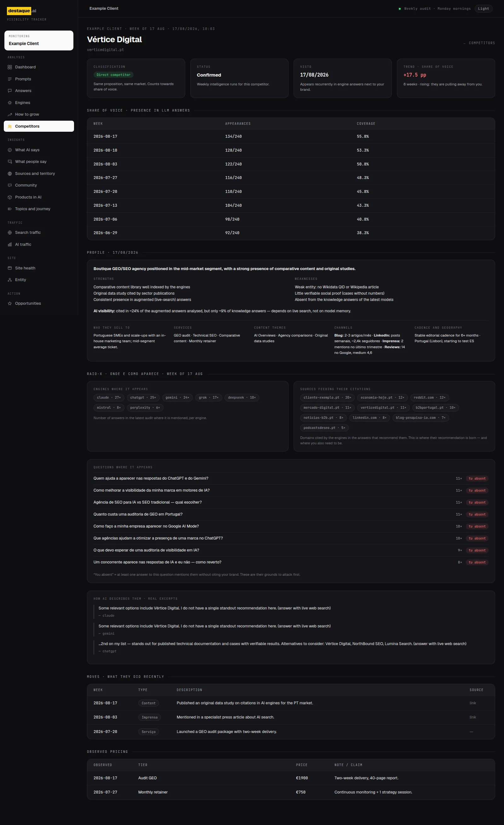Select the reddit.com 12× source chip

429,398
